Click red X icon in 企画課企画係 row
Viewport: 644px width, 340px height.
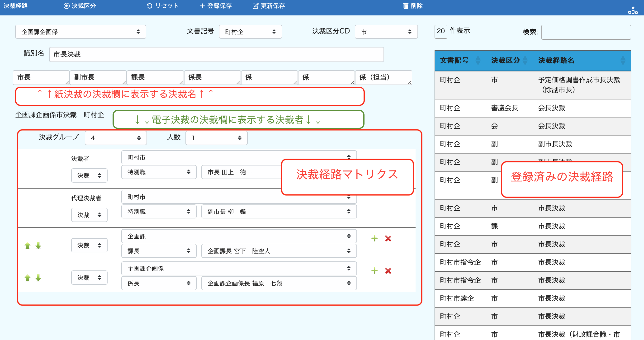(388, 270)
